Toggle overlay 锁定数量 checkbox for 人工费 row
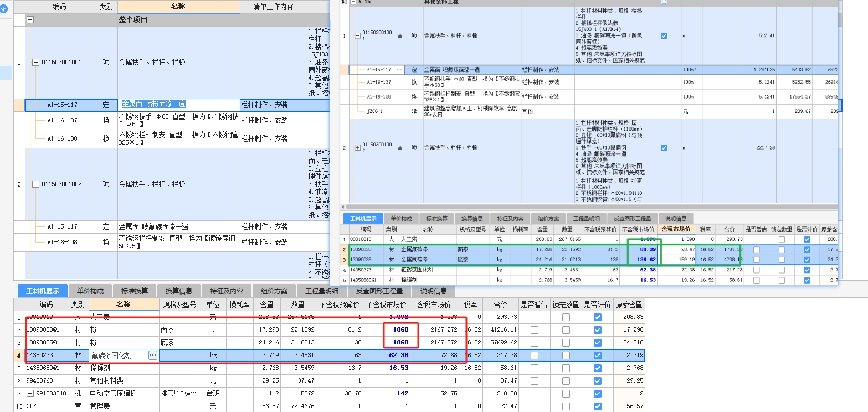This screenshot has height=412, width=868. coord(782,239)
